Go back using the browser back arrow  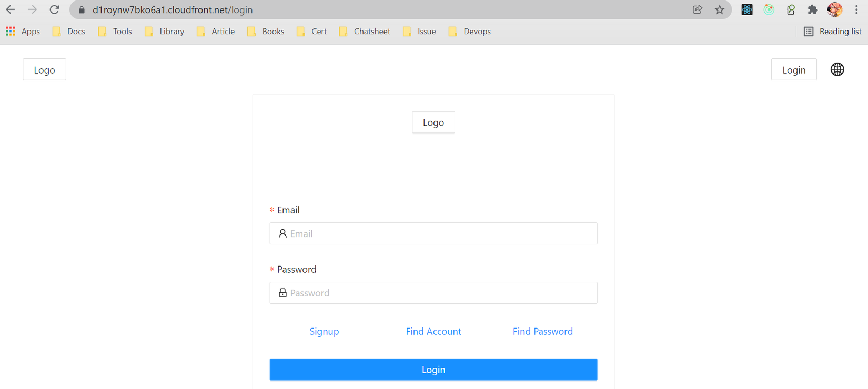tap(11, 9)
